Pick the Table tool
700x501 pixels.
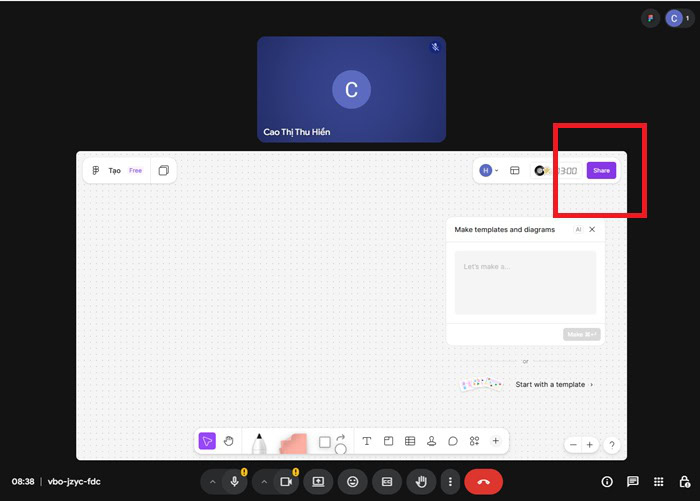pos(410,441)
